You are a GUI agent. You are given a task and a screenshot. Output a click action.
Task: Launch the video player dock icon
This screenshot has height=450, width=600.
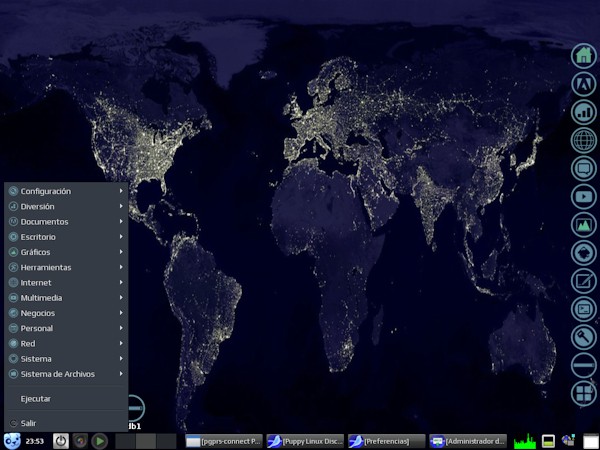click(584, 197)
